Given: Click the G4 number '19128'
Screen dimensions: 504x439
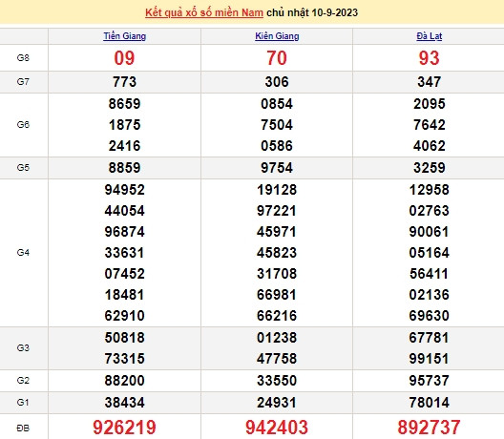Looking at the screenshot, I should [x=277, y=190].
